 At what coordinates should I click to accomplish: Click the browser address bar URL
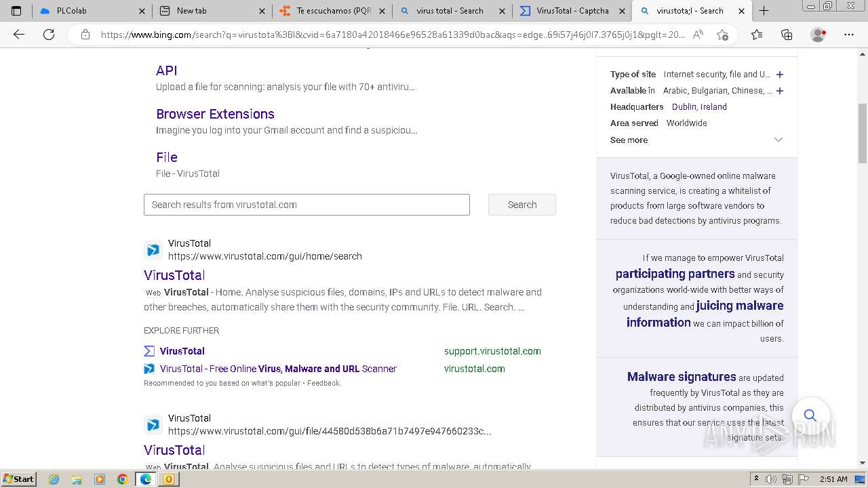(393, 35)
